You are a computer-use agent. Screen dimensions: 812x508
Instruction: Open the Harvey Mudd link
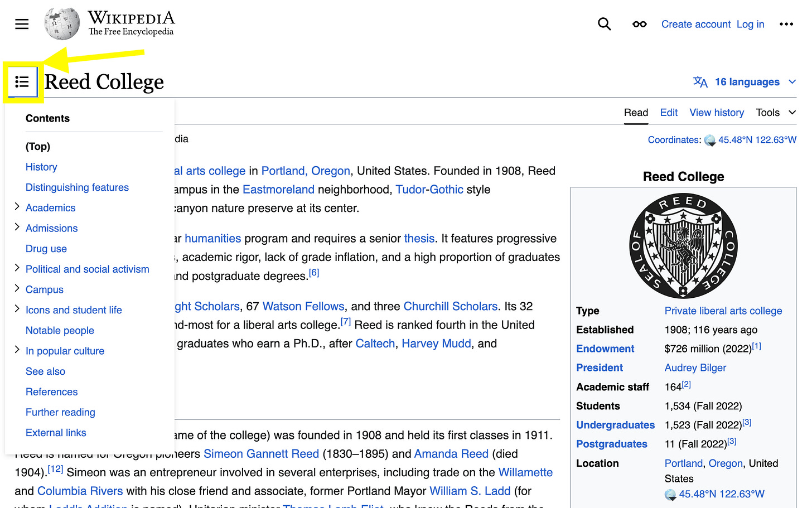point(436,343)
